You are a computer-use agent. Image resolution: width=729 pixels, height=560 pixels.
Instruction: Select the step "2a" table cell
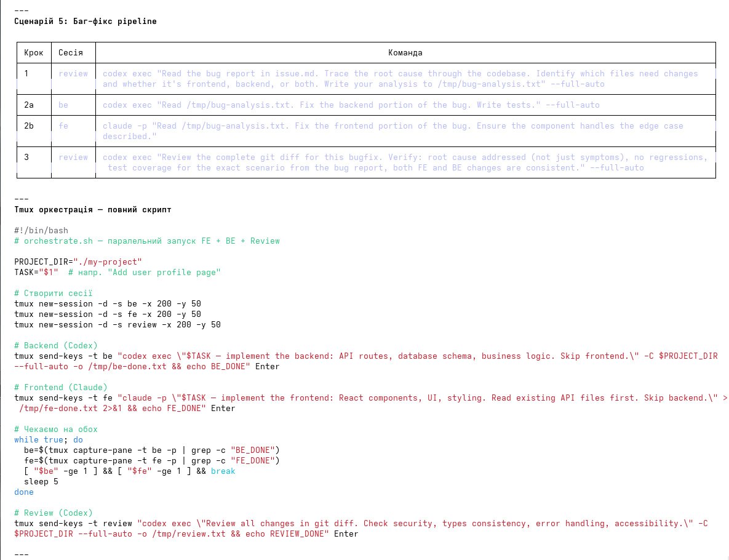[29, 105]
